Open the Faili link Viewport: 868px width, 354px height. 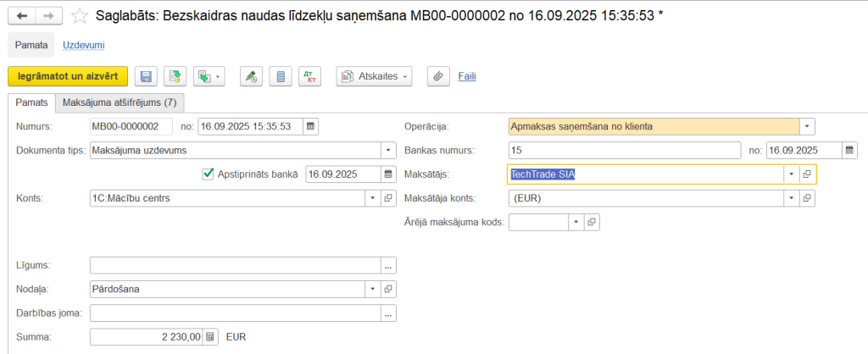467,76
